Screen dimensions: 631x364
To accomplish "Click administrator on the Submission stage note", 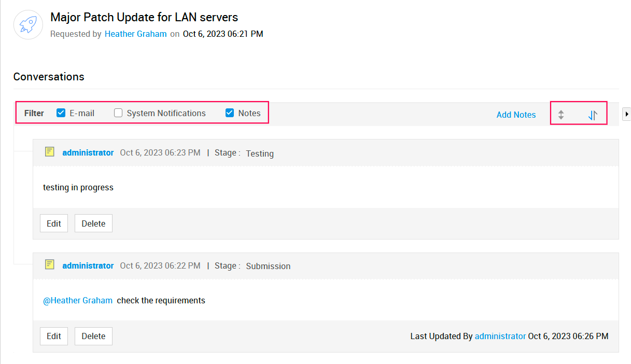I will pyautogui.click(x=88, y=265).
